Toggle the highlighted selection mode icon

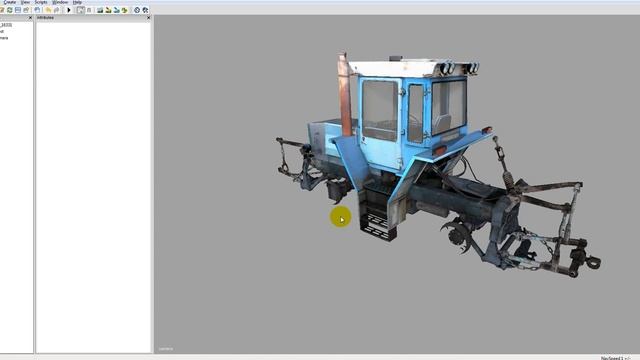point(81,10)
